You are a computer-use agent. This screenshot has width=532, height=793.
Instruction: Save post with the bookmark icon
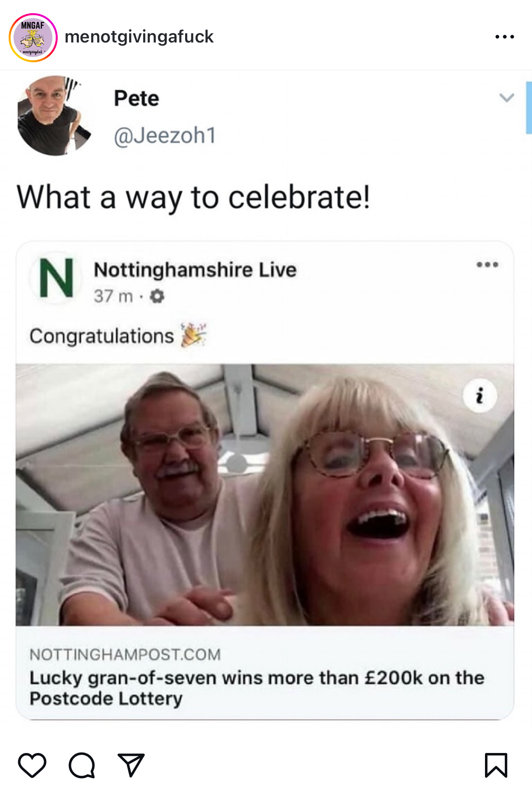(496, 765)
